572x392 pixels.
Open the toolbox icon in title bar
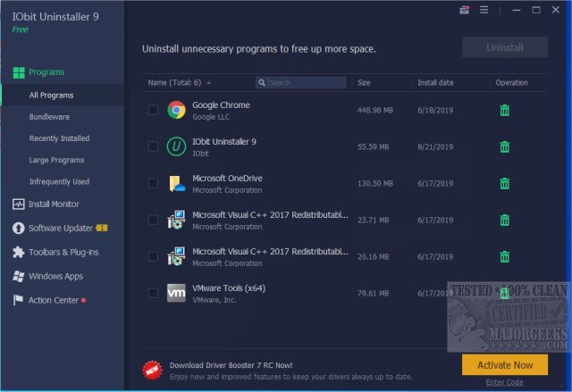(463, 11)
